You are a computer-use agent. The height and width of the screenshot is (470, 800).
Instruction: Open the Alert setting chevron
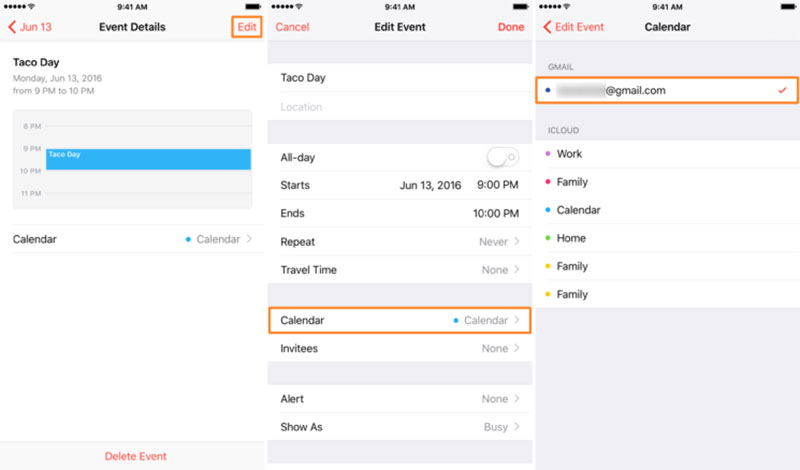(x=516, y=399)
